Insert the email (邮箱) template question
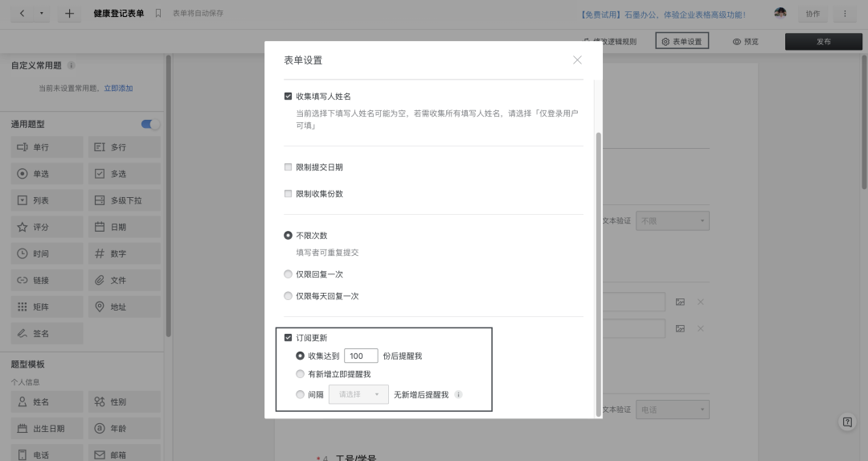Image resolution: width=868 pixels, height=461 pixels. point(124,454)
